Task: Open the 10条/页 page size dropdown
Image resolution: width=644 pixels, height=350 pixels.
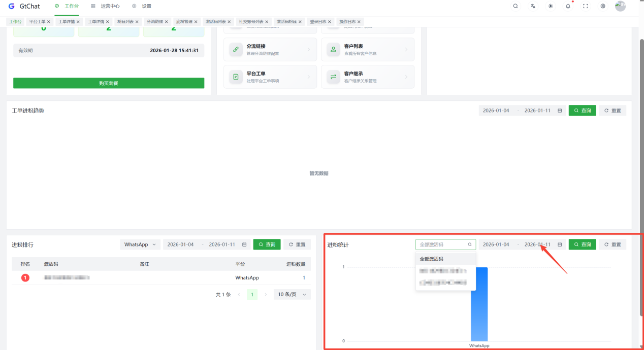Action: tap(292, 294)
